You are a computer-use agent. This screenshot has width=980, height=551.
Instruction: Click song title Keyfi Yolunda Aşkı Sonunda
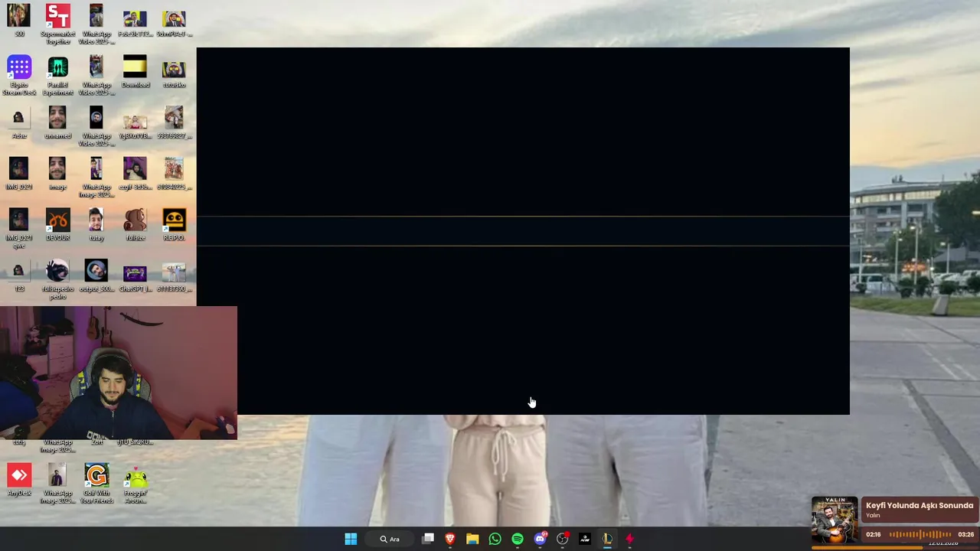point(920,505)
